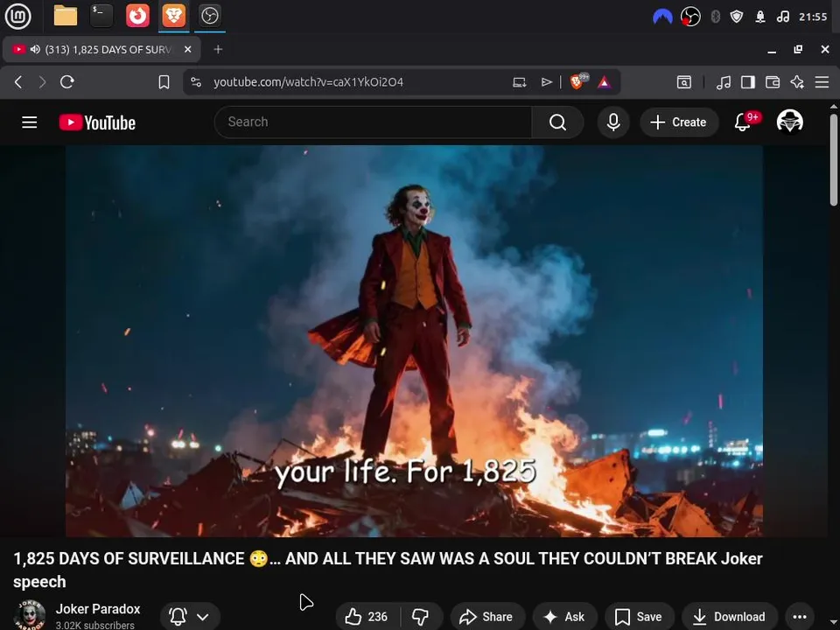This screenshot has height=630, width=840.
Task: Dislike this video
Action: point(421,617)
